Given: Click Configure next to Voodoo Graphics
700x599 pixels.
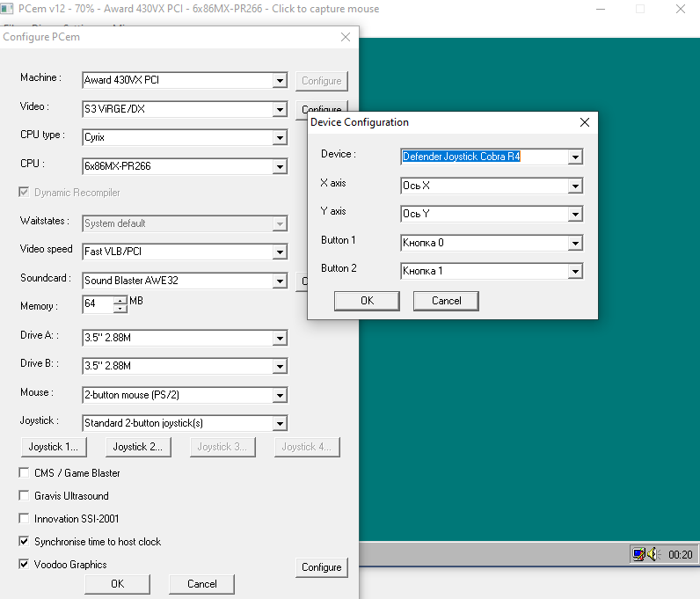Looking at the screenshot, I should [322, 567].
